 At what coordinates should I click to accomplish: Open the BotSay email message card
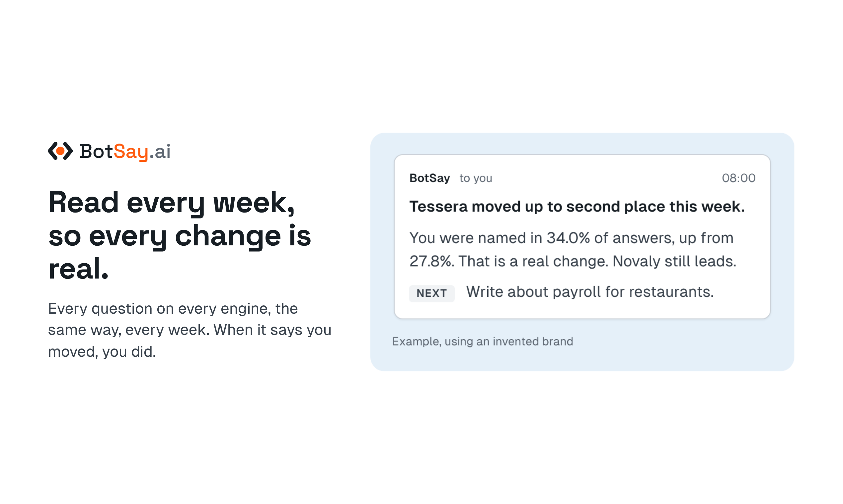[x=582, y=237]
